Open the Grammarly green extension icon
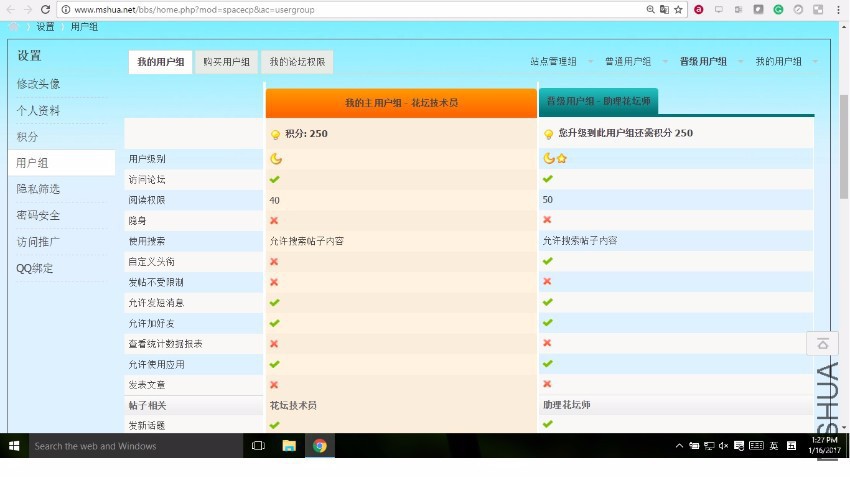The height and width of the screenshot is (477, 850). (x=777, y=9)
